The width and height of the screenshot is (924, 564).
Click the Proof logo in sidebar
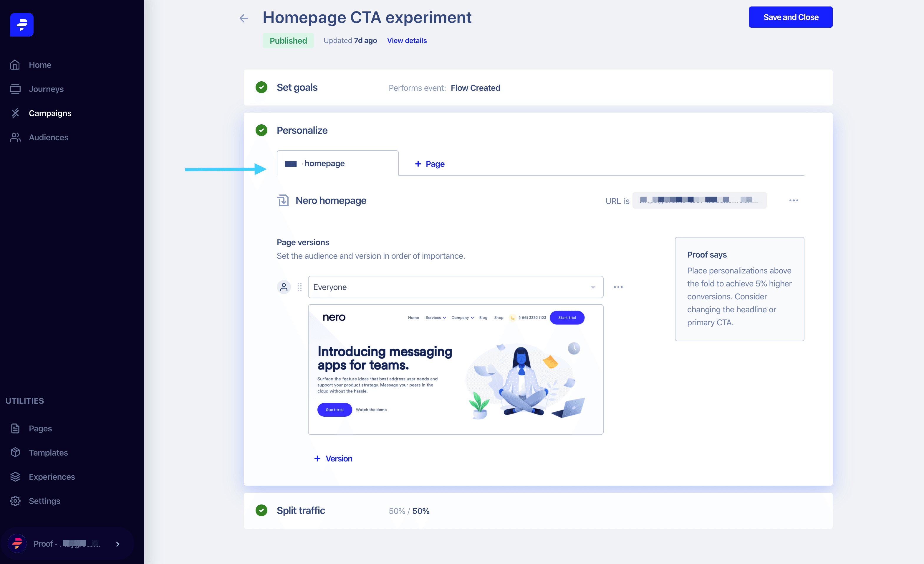click(x=22, y=25)
